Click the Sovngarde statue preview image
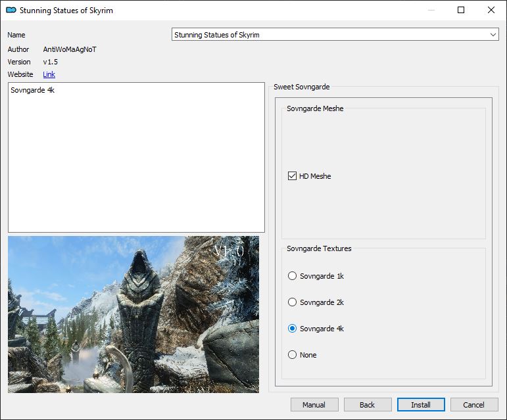 tap(133, 314)
